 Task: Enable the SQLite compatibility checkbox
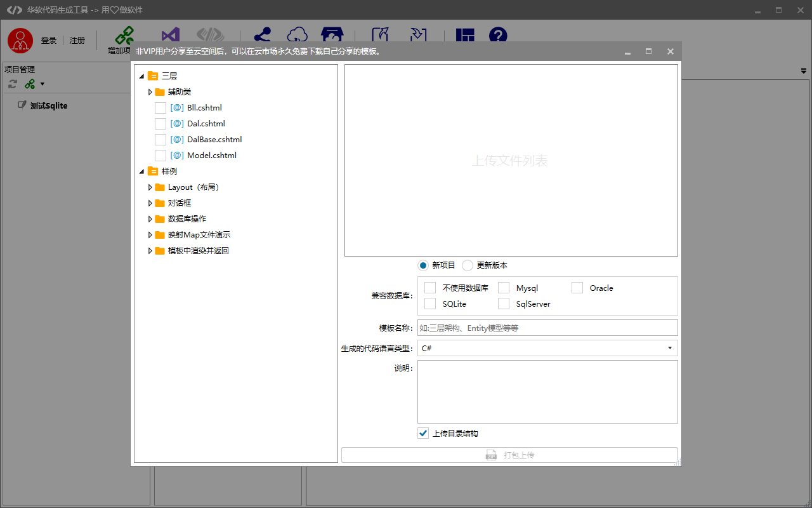430,304
